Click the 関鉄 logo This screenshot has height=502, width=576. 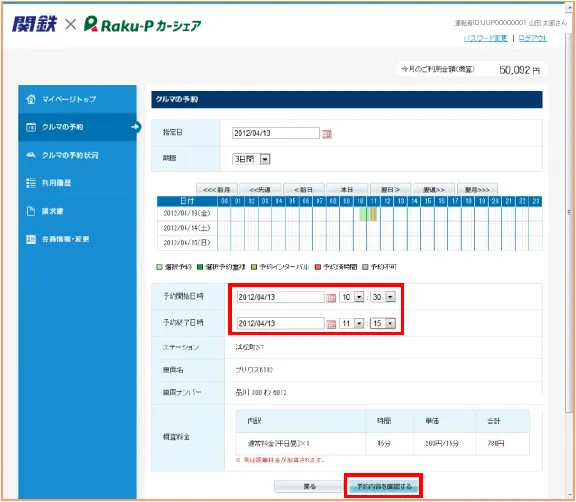(x=34, y=24)
